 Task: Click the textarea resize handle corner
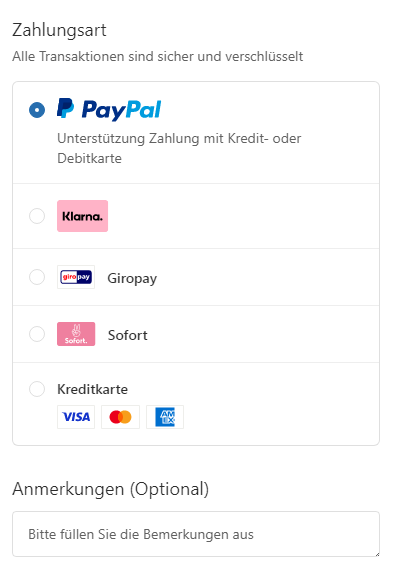coord(377,554)
